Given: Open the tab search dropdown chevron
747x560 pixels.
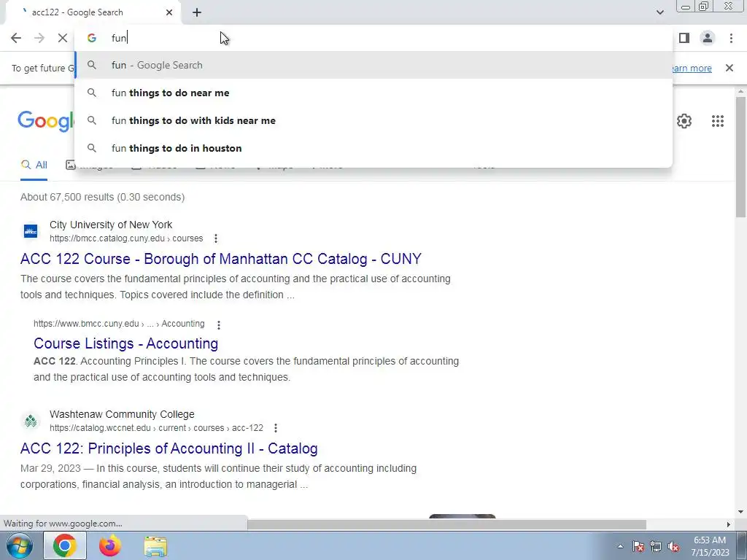Looking at the screenshot, I should (659, 12).
